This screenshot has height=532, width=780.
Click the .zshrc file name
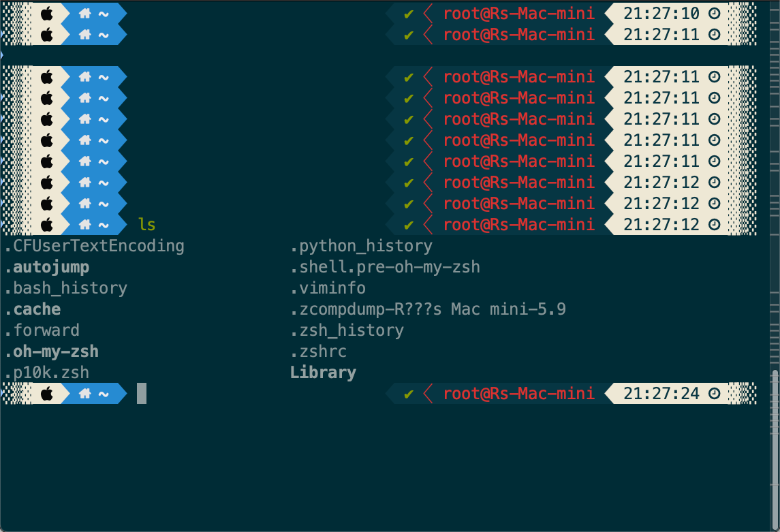click(x=318, y=351)
